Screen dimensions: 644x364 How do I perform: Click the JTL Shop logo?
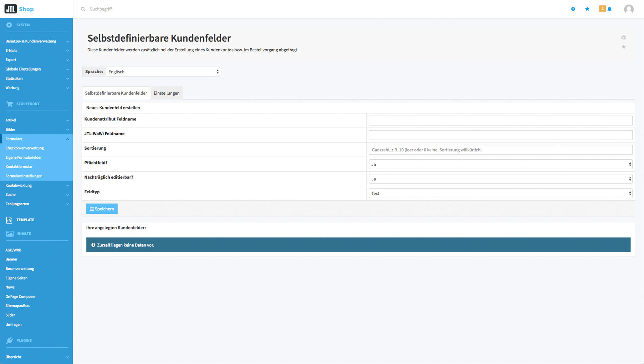(x=19, y=9)
